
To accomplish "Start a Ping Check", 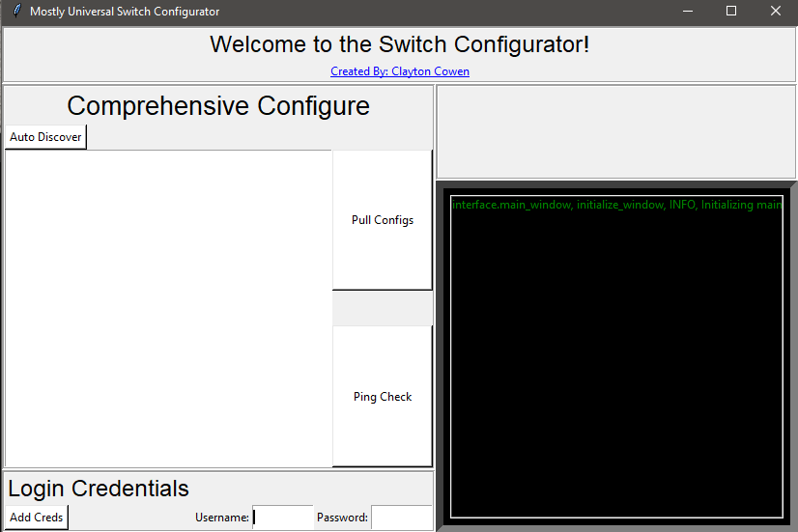I will click(x=383, y=396).
